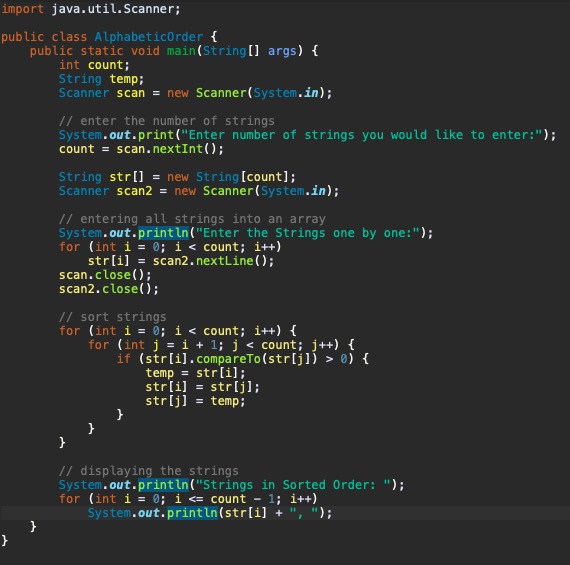
Task: Place cursor on "temp = str[i];"
Action: tap(196, 373)
